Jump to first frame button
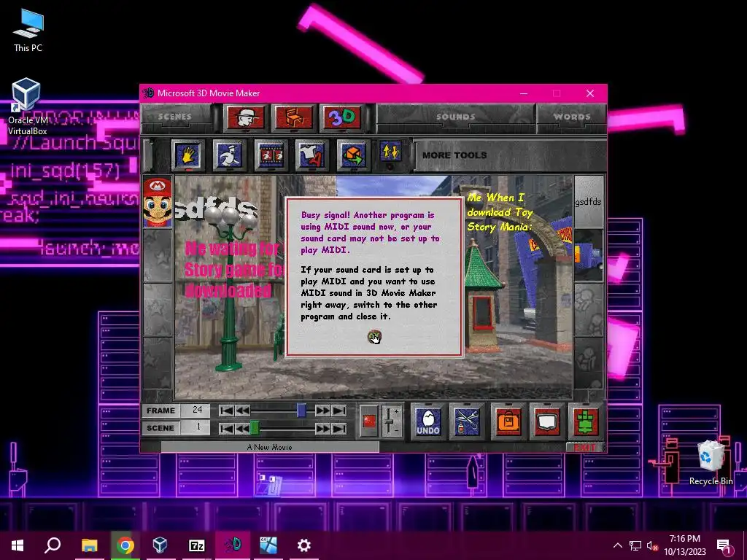 [x=227, y=411]
